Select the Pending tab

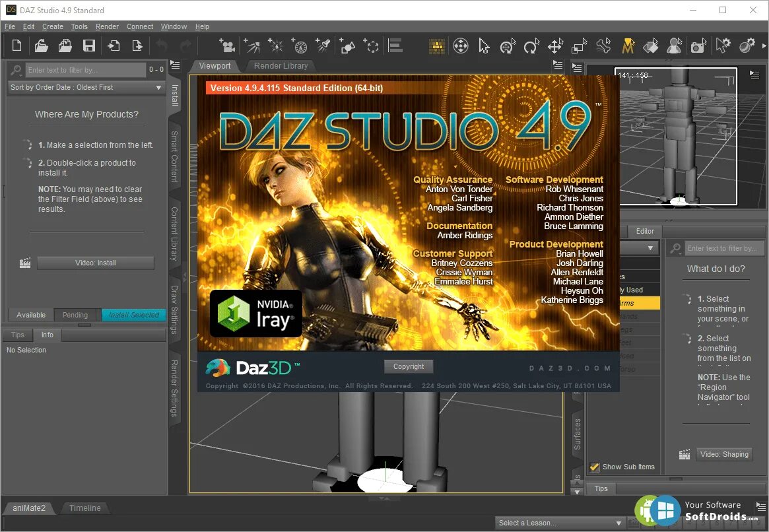click(75, 315)
